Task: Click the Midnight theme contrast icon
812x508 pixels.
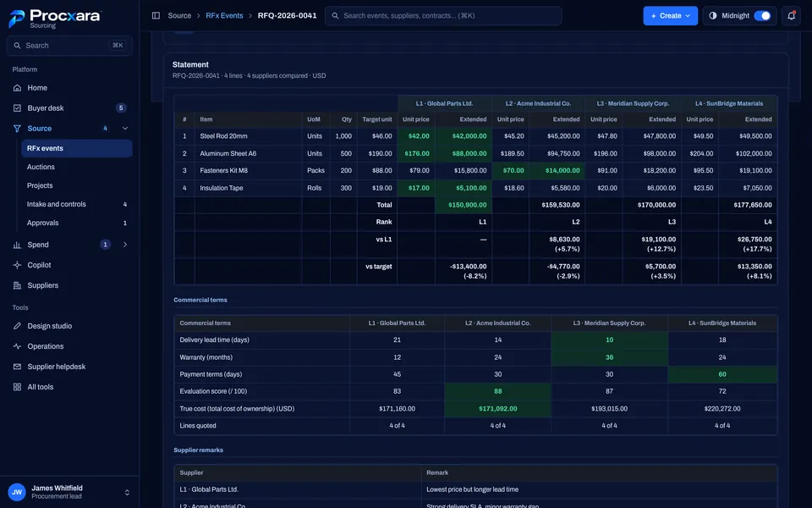Action: (713, 15)
